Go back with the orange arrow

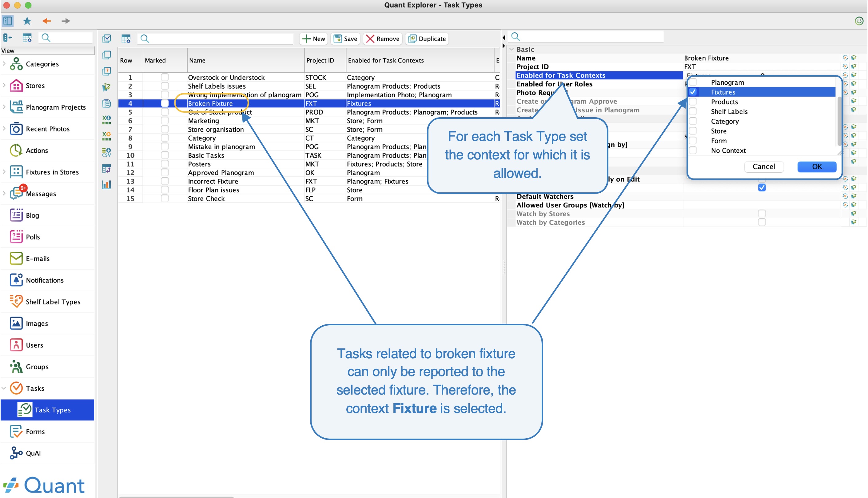[x=46, y=21]
